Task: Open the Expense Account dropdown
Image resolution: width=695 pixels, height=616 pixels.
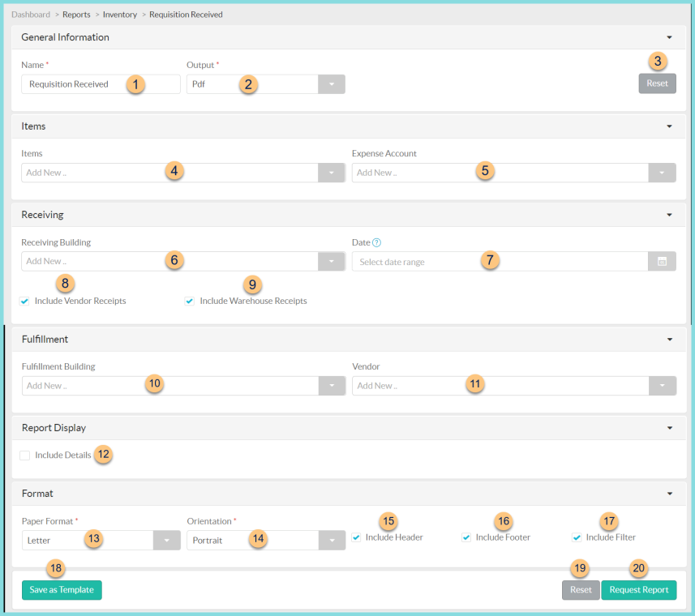Action: click(660, 173)
